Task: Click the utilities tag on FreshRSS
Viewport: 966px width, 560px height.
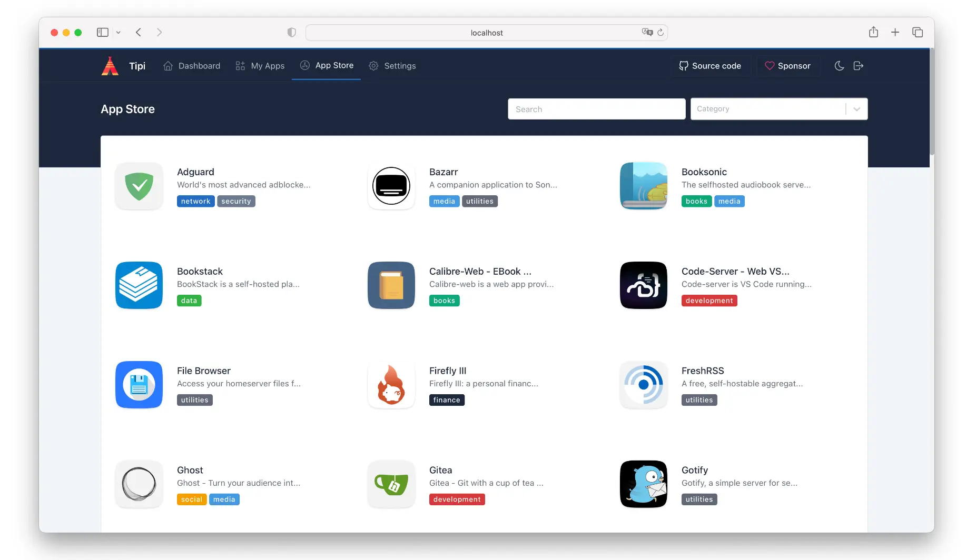Action: coord(699,401)
